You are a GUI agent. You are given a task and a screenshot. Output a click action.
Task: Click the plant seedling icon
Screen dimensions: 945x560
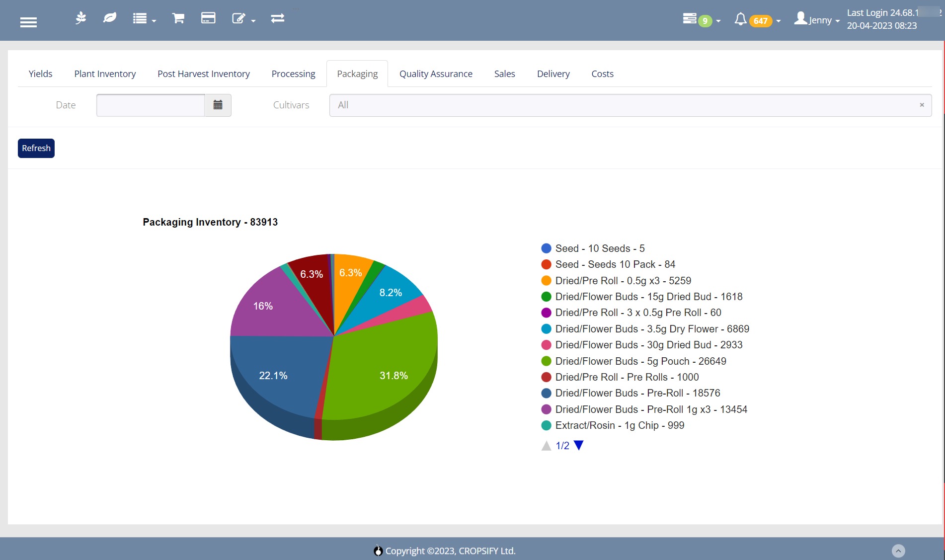[x=80, y=18]
